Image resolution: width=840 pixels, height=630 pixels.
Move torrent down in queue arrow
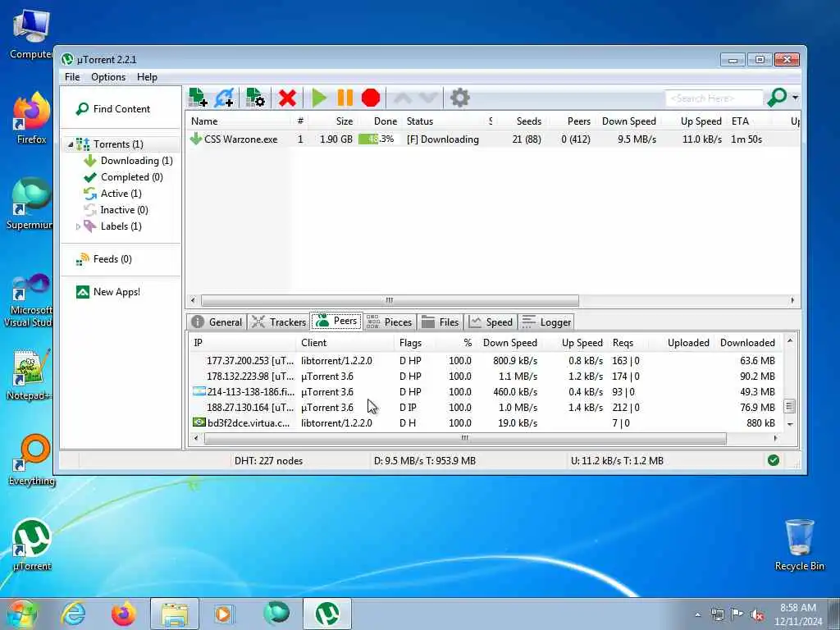coord(428,98)
